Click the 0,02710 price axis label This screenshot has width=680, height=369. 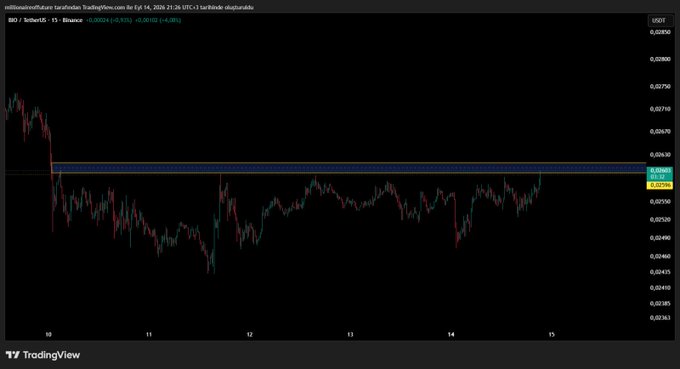pos(660,109)
